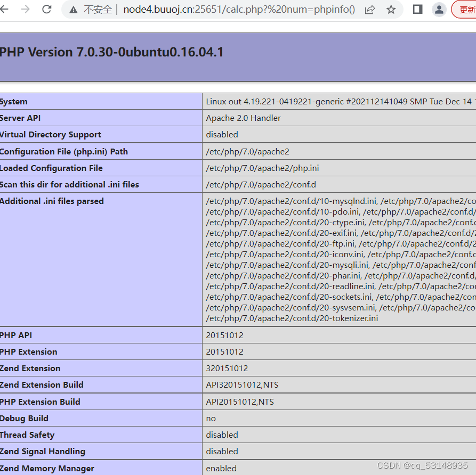Screen dimensions: 476x475
Task: Click the browser forward arrow
Action: (26, 10)
